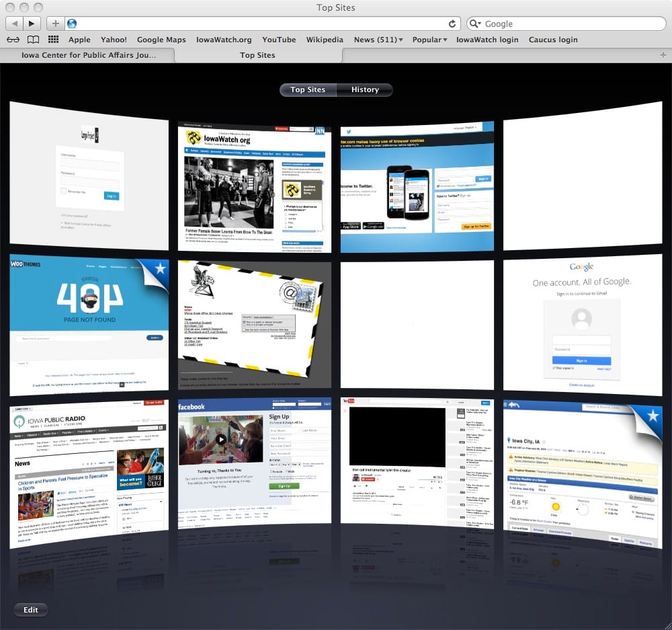
Task: Open the Google Maps bookmark
Action: click(x=161, y=40)
